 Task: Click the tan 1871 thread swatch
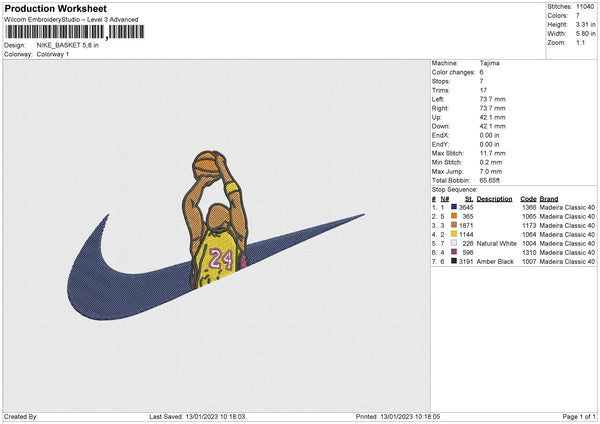[454, 225]
